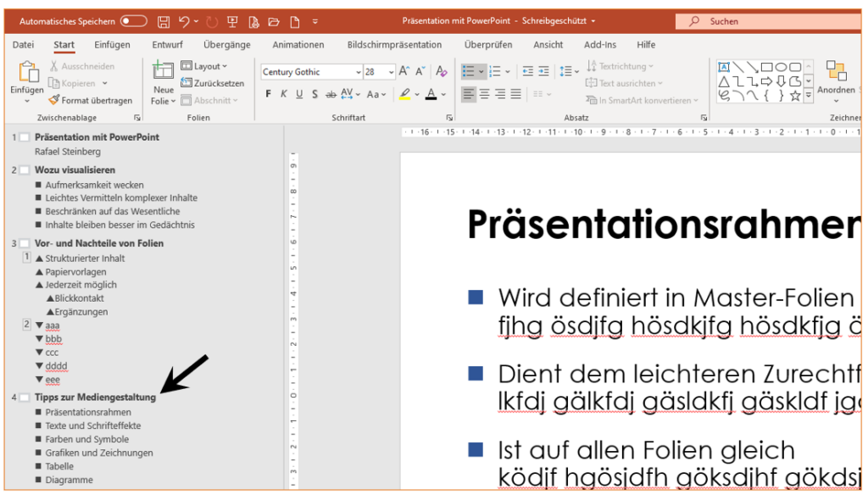Click the Undo arrow icon
The height and width of the screenshot is (495, 868).
pos(184,21)
